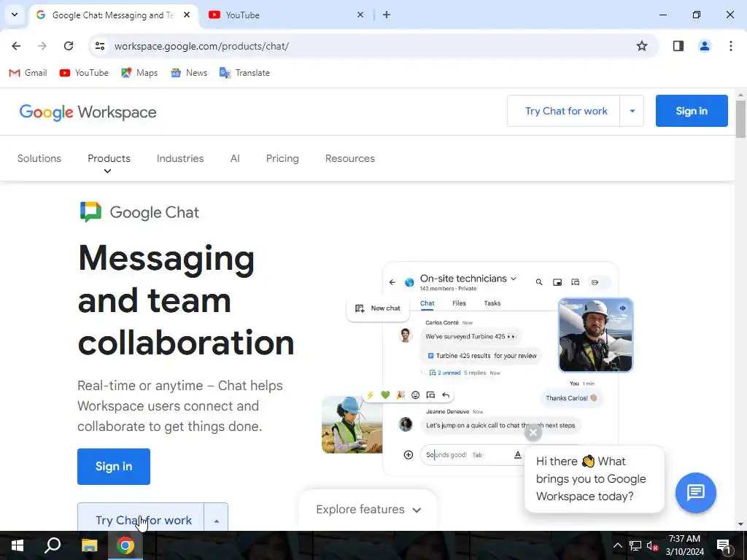Screen dimensions: 747x560
Task: Click the browser forward arrow
Action: [42, 46]
